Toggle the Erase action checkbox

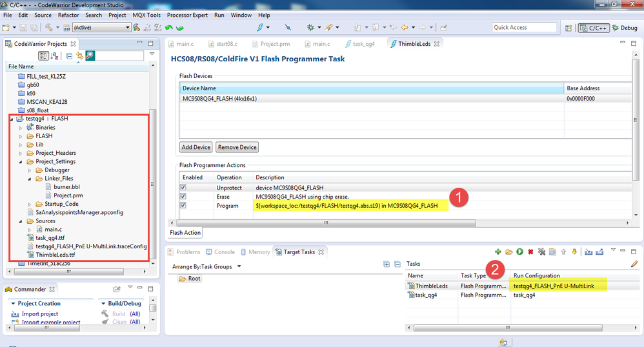click(183, 196)
